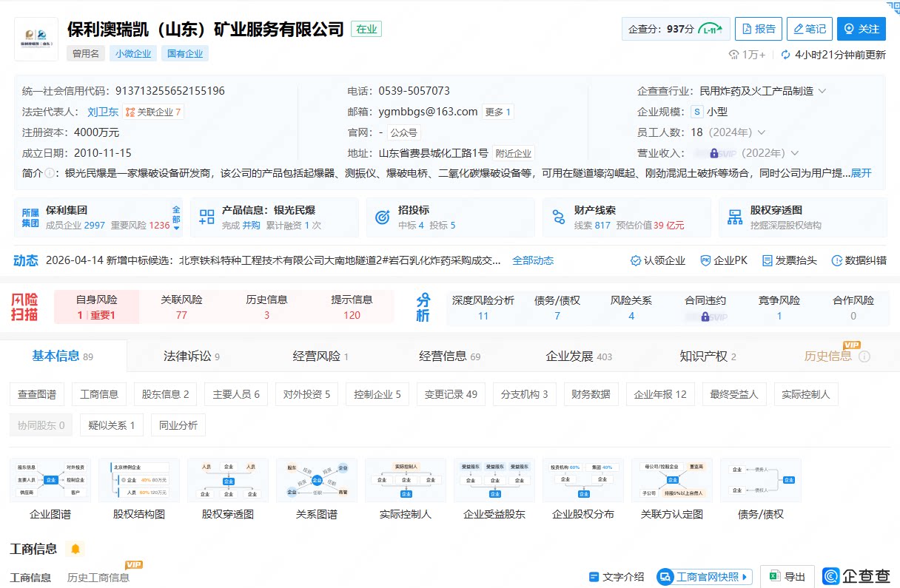900x588 pixels.
Task: Open the 报告 report button
Action: 759,29
